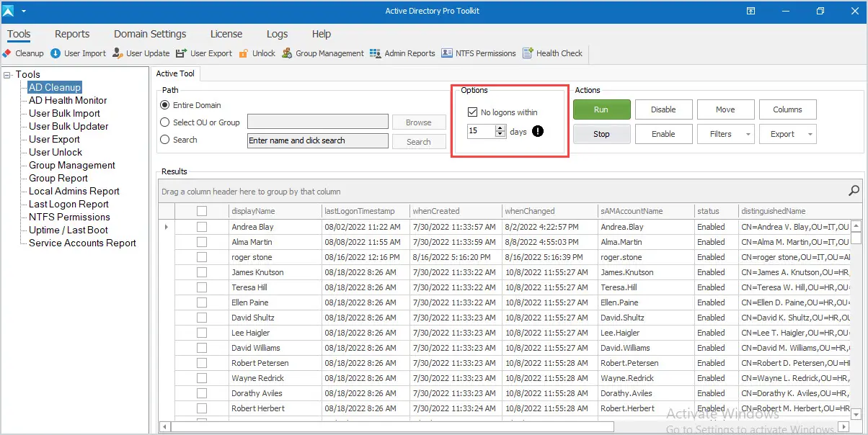
Task: Open the Cleanup tool in toolbar
Action: 23,53
